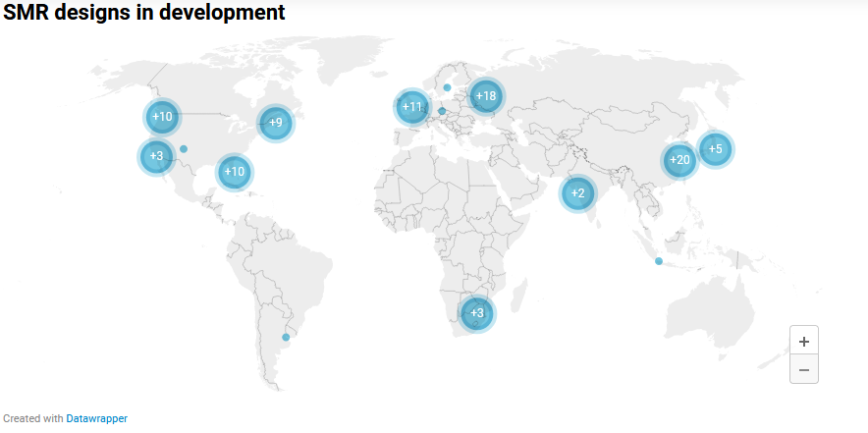Open the +11 cluster in Western Europe

pos(411,106)
